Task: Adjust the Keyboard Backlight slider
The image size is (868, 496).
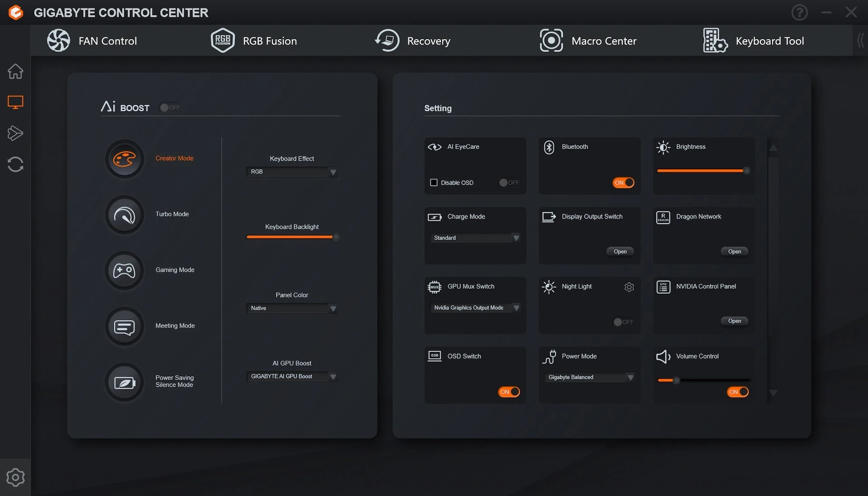Action: coord(292,237)
